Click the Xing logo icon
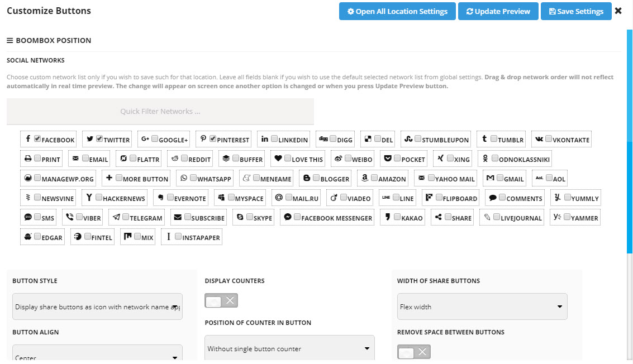Image resolution: width=633 pixels, height=364 pixels. (x=440, y=158)
